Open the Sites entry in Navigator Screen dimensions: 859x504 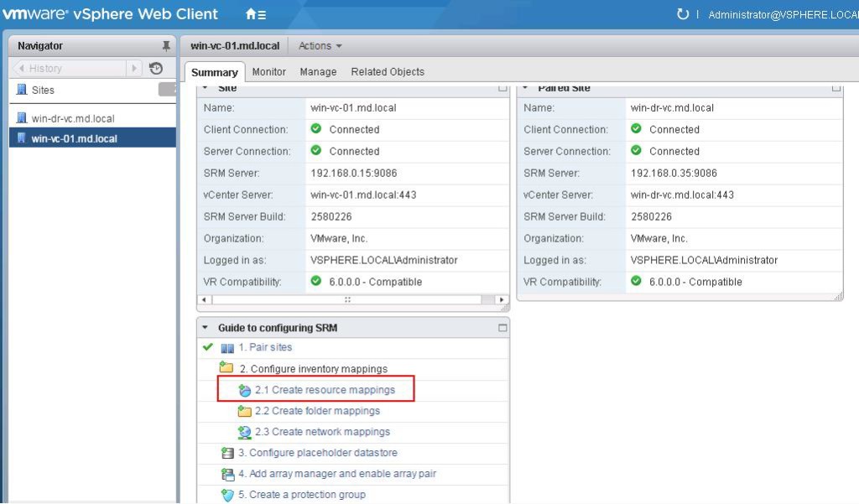pos(43,90)
